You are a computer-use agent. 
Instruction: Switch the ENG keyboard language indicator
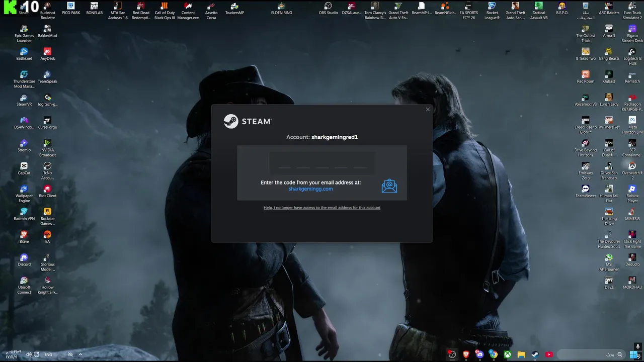pos(48,354)
